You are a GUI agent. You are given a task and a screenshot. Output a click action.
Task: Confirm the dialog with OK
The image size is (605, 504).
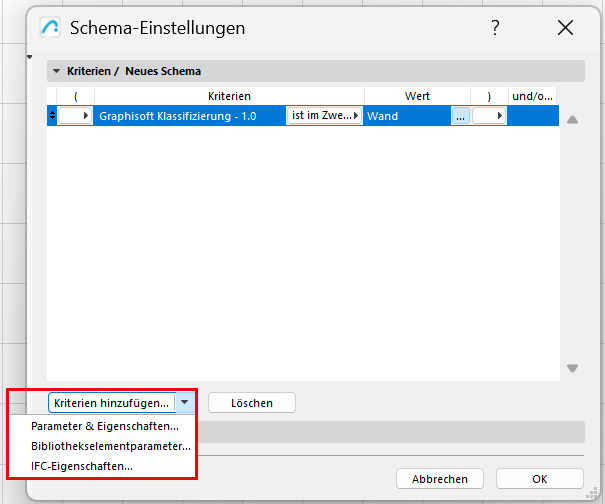tap(539, 479)
